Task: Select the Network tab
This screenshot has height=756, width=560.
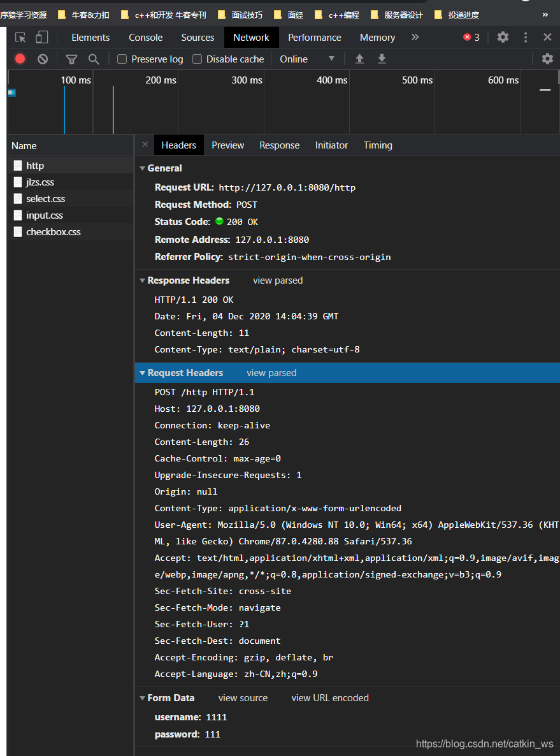Action: tap(251, 37)
